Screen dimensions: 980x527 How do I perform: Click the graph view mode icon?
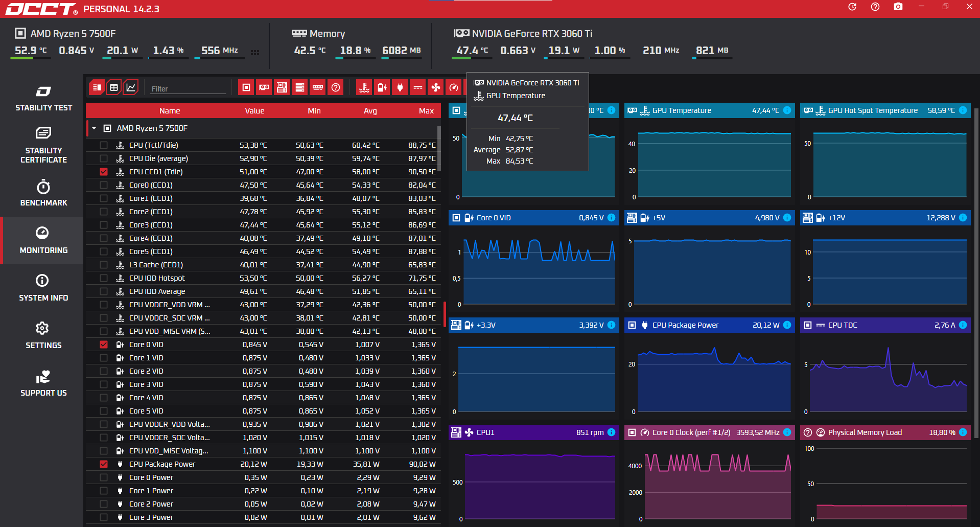tap(131, 87)
